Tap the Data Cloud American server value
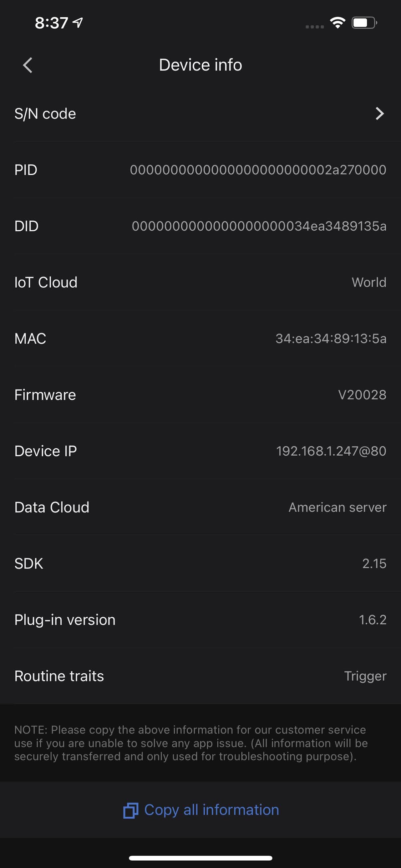 (x=337, y=508)
